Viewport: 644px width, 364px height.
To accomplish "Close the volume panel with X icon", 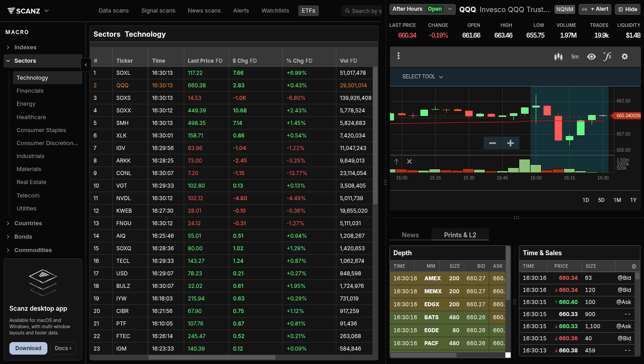I will point(409,162).
